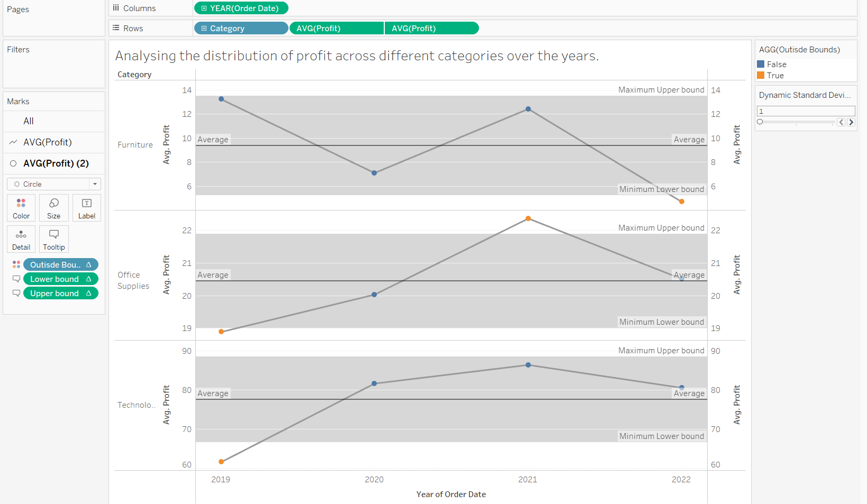Click color icon beside Outisde Bounds pill
Image resolution: width=867 pixels, height=504 pixels.
(16, 264)
